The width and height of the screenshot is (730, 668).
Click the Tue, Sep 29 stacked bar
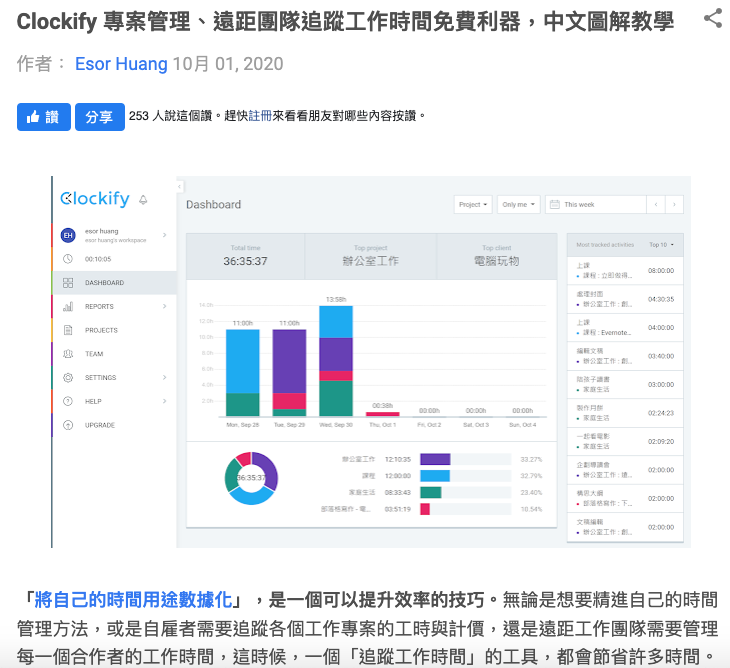(289, 372)
